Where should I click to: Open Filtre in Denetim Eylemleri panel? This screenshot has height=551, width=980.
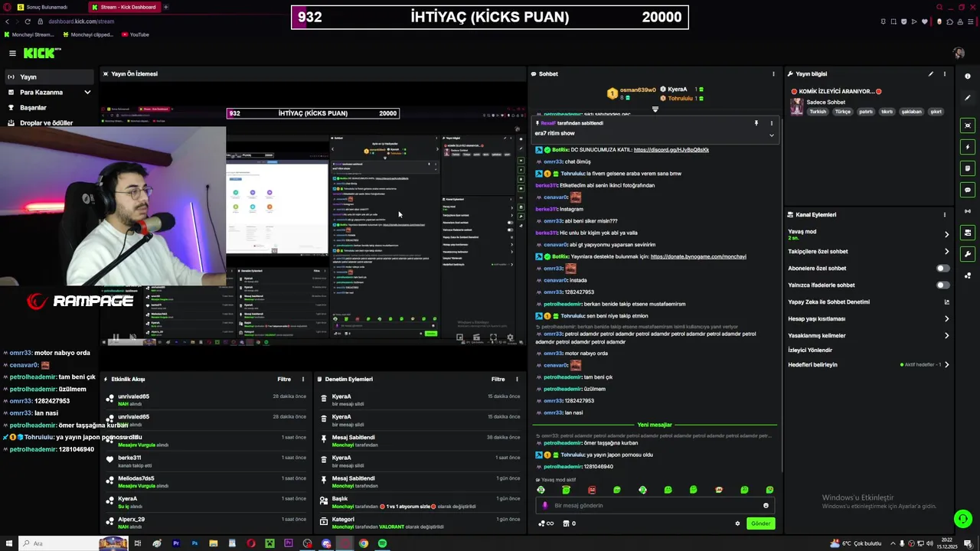tap(498, 379)
